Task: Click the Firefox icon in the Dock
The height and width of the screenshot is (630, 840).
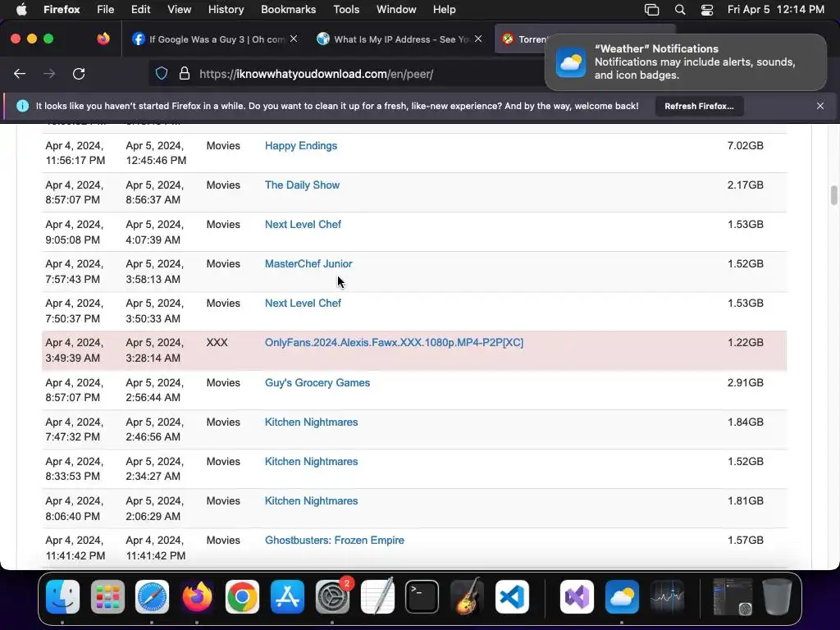Action: 197,596
